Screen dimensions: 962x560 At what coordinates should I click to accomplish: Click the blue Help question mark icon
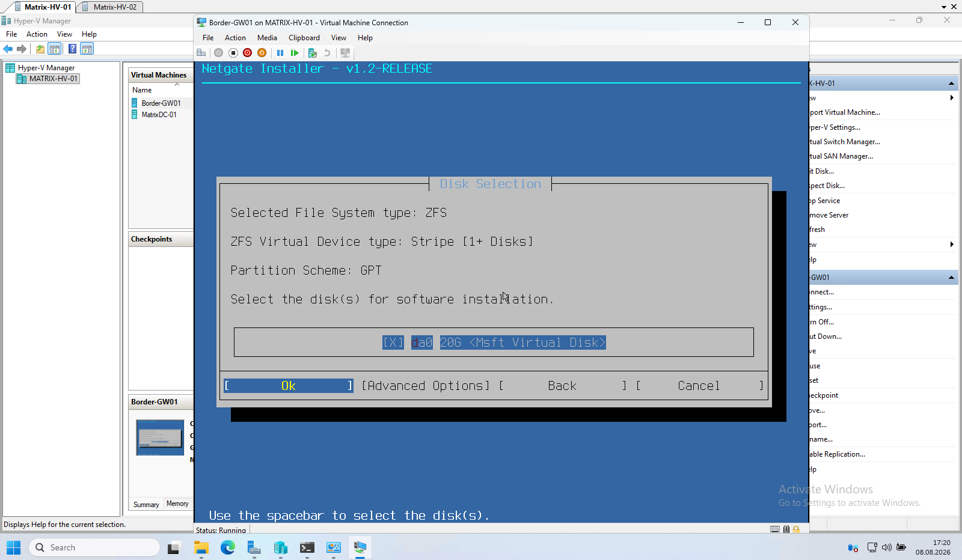pos(72,49)
